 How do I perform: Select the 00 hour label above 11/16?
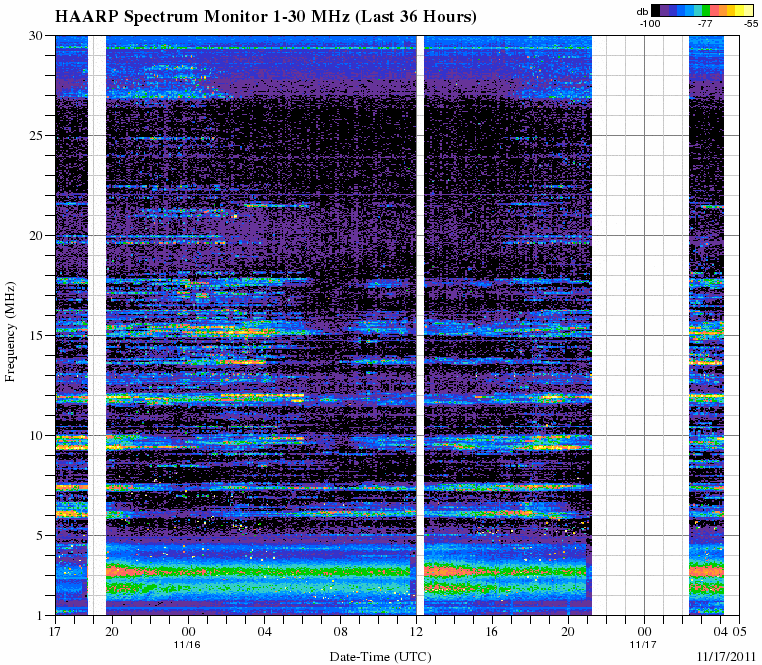click(x=188, y=631)
